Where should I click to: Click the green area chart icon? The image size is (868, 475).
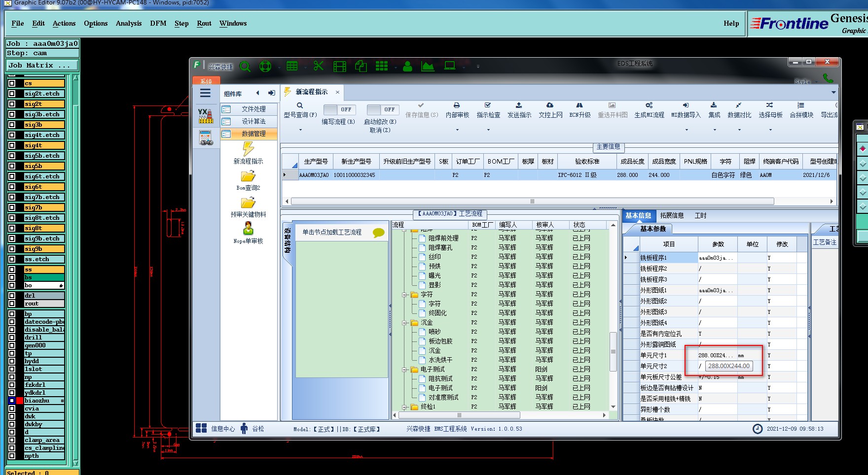tap(428, 66)
